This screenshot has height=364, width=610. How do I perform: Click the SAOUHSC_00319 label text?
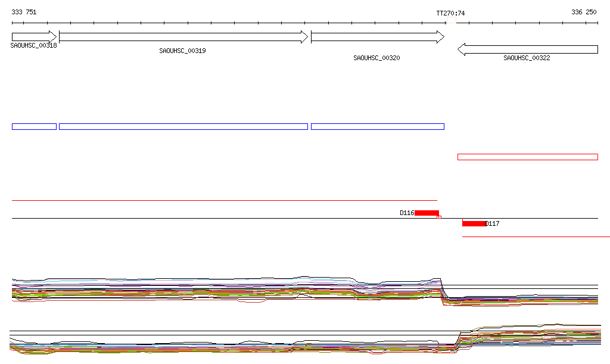click(182, 51)
